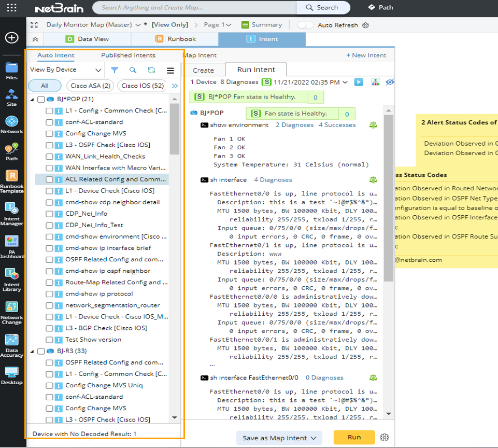The image size is (498, 448).
Task: Collapse the BJ*POP (21) tree node
Action: tap(32, 100)
